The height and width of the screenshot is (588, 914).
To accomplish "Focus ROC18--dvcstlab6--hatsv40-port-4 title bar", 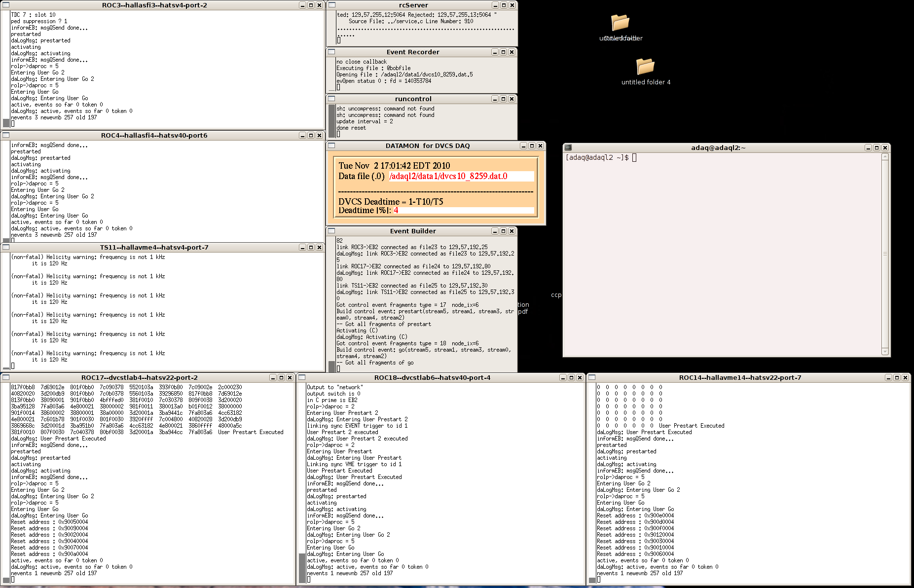I will [x=433, y=377].
